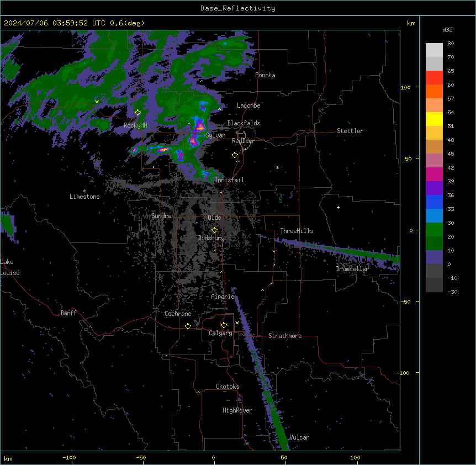Click the Sylvan label on the map
The width and height of the screenshot is (476, 465).
pyautogui.click(x=215, y=135)
